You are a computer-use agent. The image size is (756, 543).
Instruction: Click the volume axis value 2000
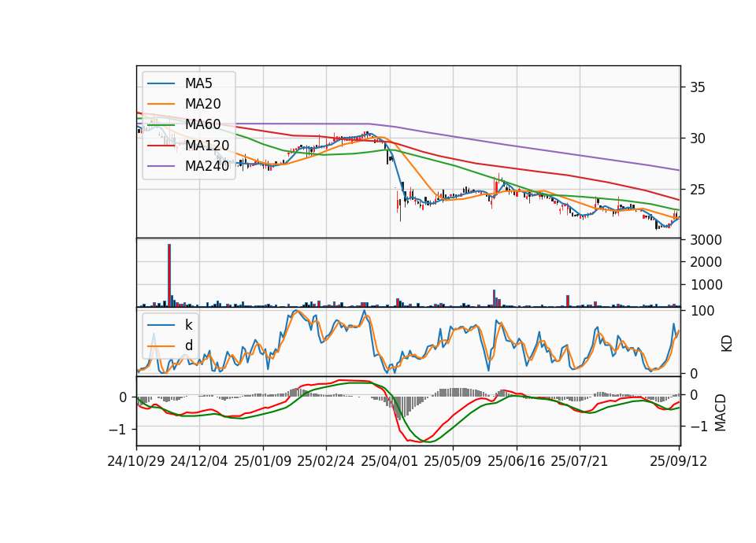(706, 262)
